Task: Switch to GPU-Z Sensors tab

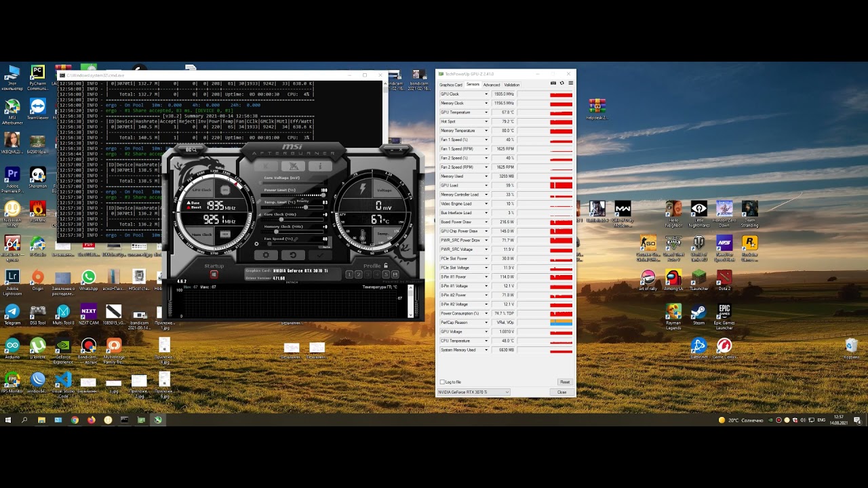Action: pos(473,85)
